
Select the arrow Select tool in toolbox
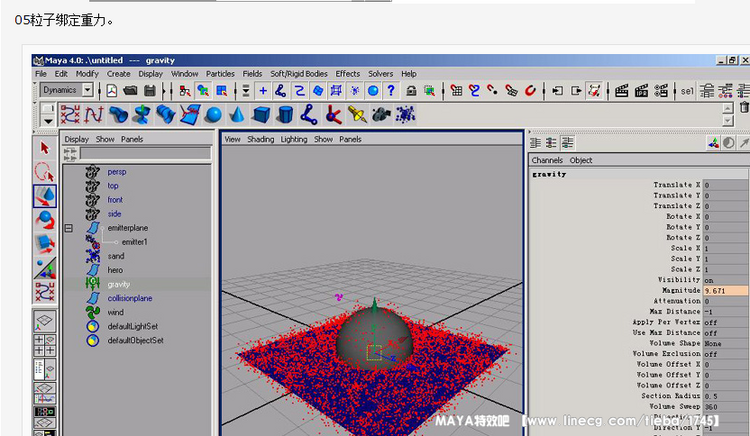44,148
